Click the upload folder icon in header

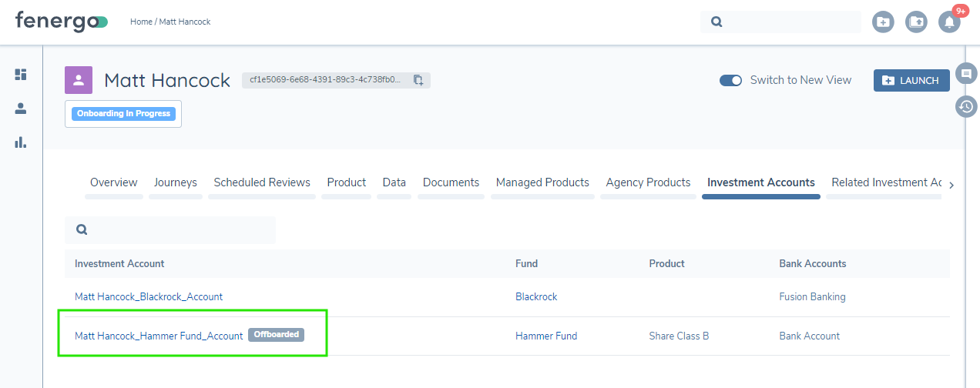click(x=916, y=22)
